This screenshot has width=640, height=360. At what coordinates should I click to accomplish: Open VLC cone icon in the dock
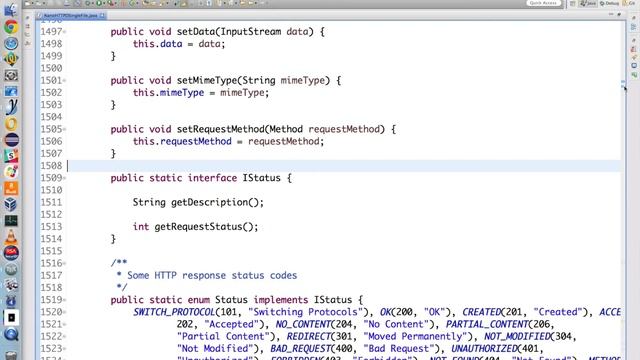[x=11, y=237]
